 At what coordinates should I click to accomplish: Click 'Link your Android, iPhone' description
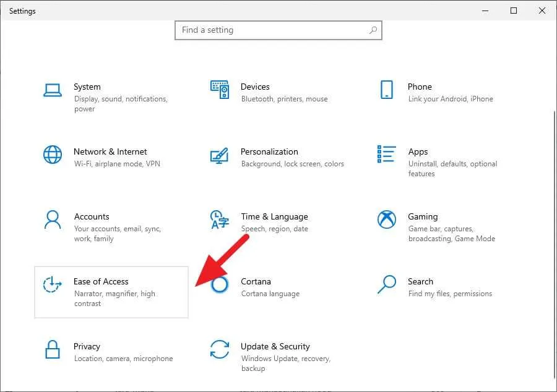[451, 99]
